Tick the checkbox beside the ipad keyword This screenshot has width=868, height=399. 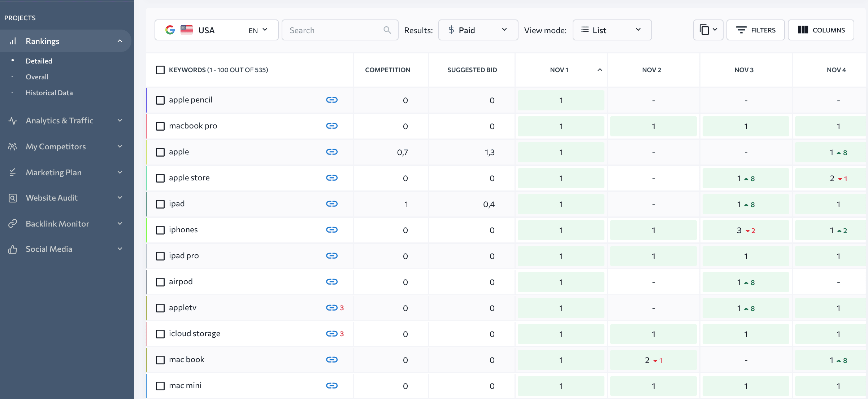click(x=160, y=204)
